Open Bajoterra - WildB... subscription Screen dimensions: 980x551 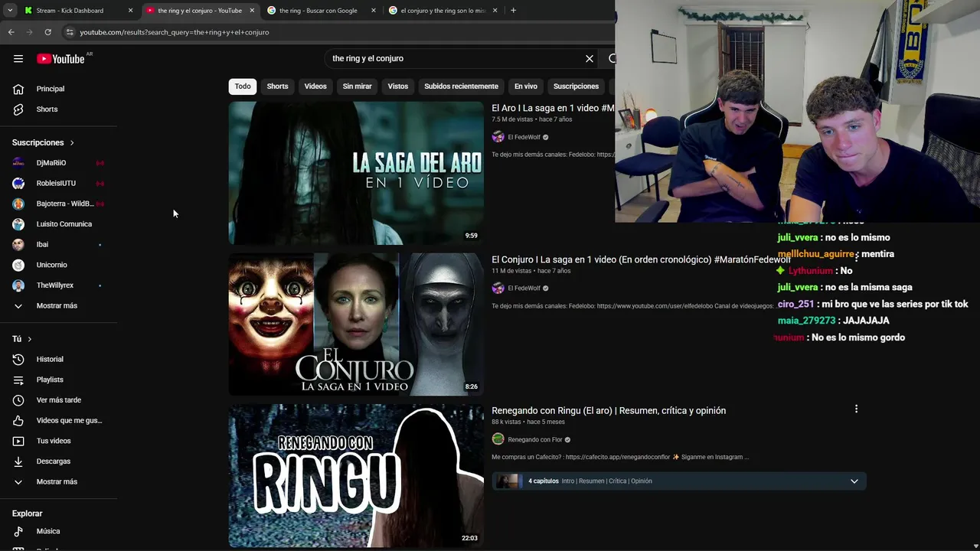(58, 204)
